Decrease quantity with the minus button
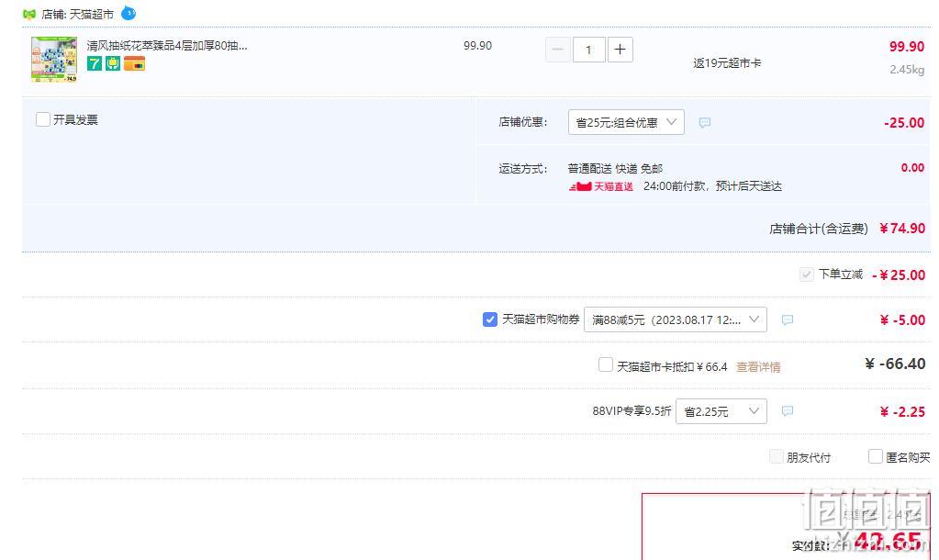Viewport: 939px width, 560px height. pos(557,50)
